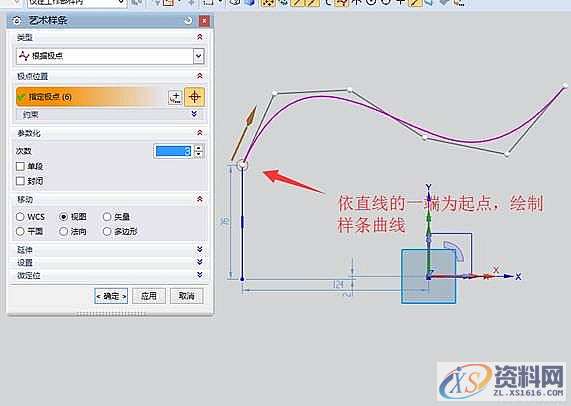Collapse the 类型 section

200,37
